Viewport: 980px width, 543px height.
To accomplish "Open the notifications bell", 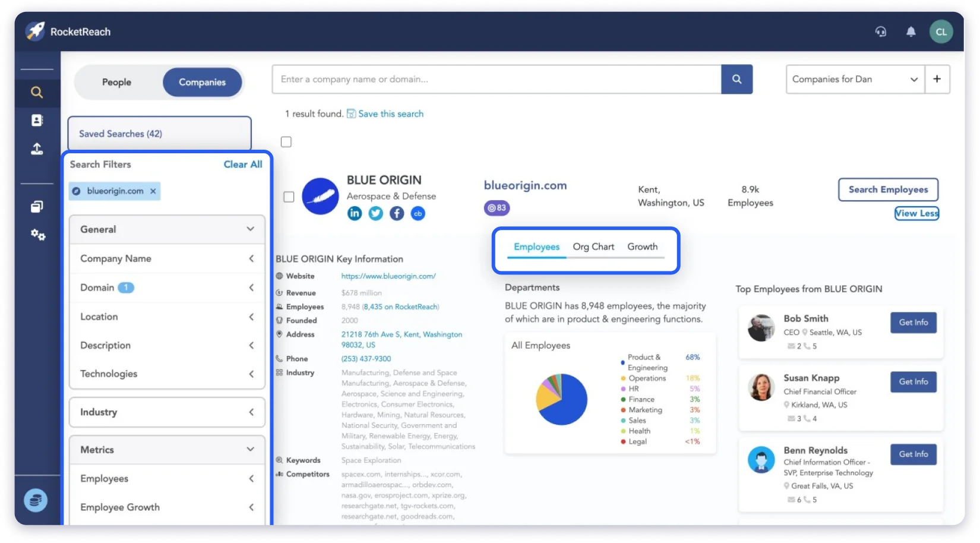I will point(911,31).
